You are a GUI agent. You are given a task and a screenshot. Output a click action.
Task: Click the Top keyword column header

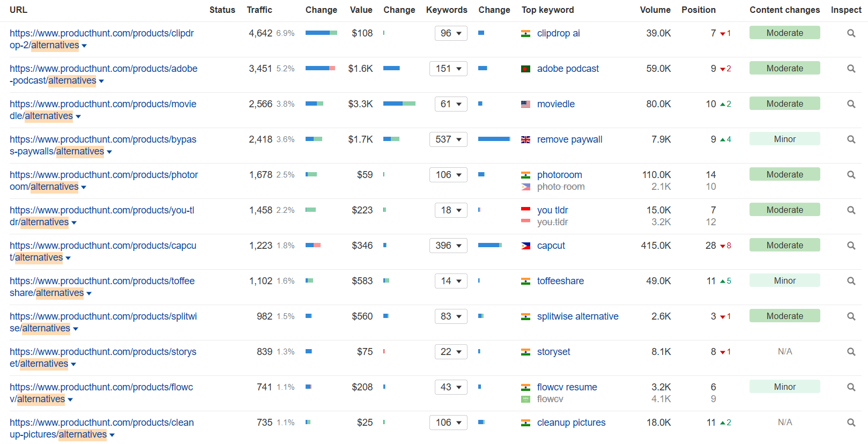pyautogui.click(x=548, y=10)
